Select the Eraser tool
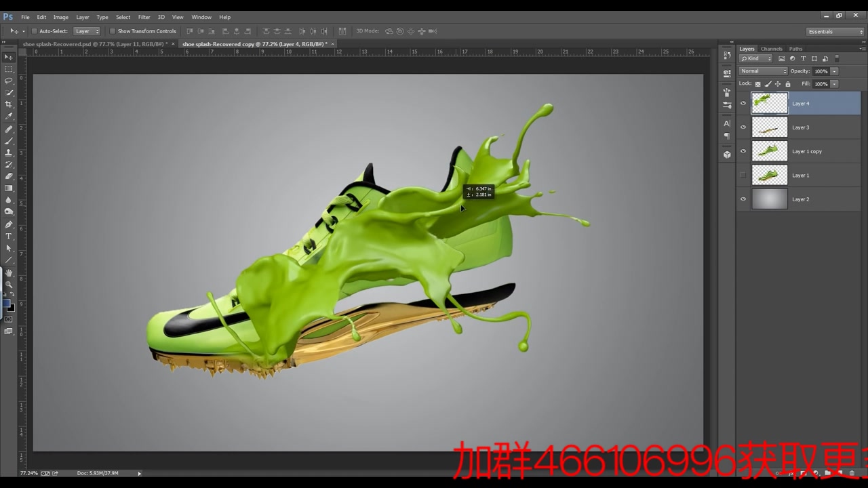This screenshot has width=868, height=488. pyautogui.click(x=9, y=176)
